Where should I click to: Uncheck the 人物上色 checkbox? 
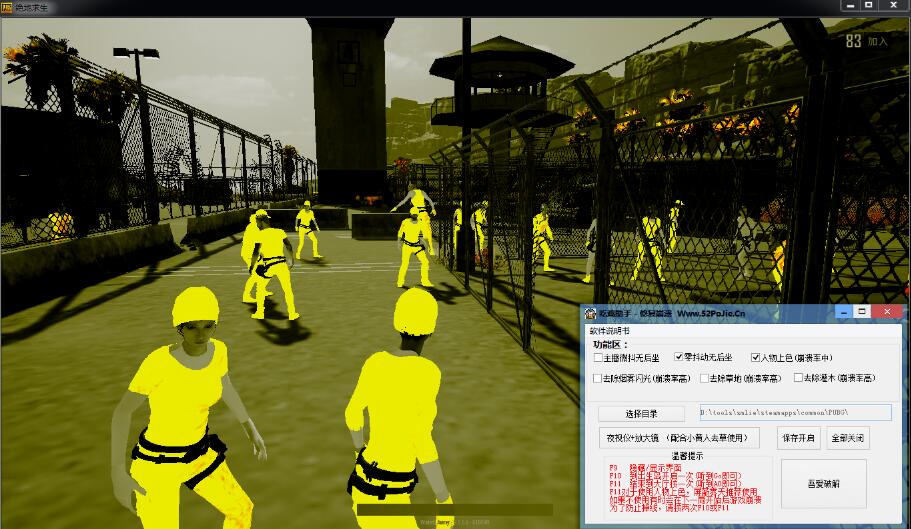pos(755,357)
